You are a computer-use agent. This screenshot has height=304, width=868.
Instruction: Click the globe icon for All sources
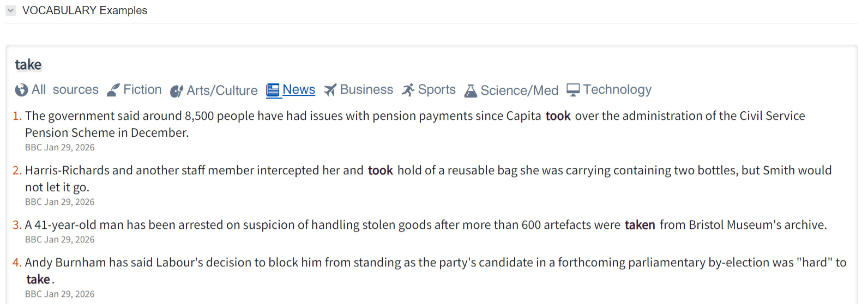click(x=21, y=90)
